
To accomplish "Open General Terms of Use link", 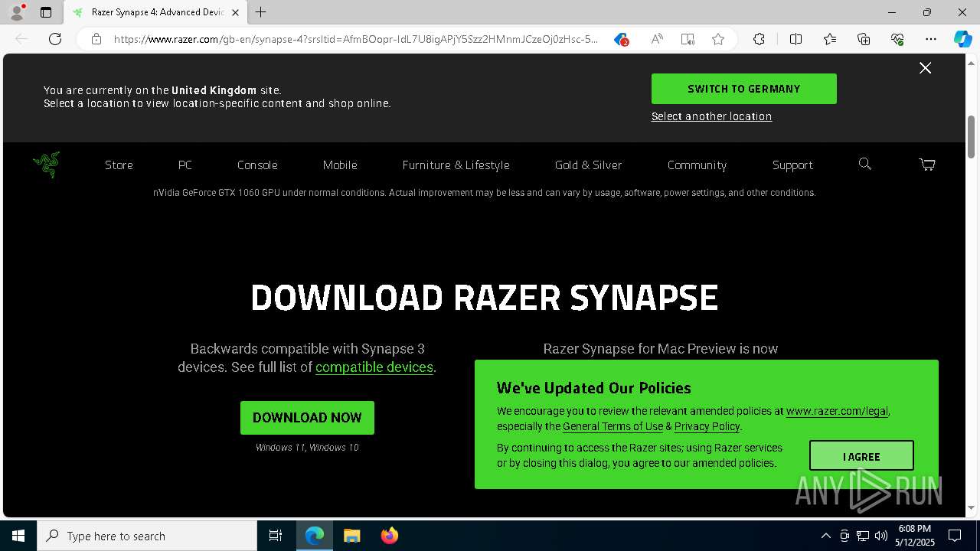I will [612, 426].
